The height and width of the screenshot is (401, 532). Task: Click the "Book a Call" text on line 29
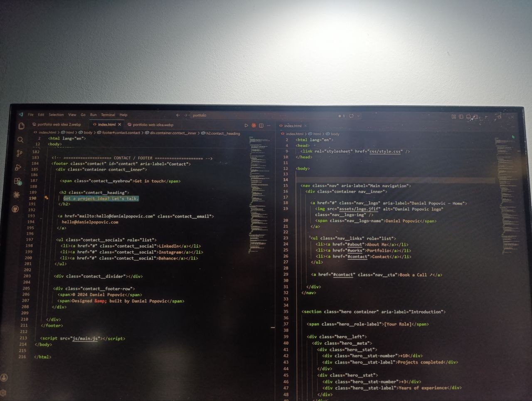(413, 275)
